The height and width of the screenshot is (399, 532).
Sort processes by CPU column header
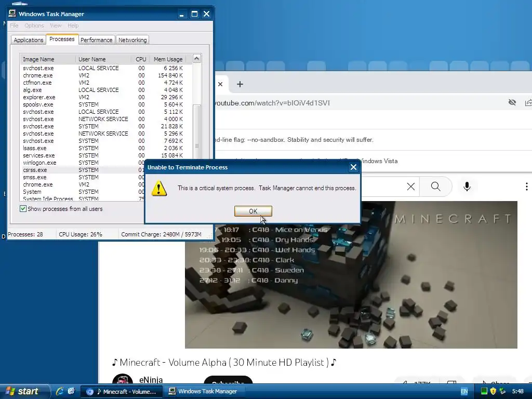tap(140, 59)
